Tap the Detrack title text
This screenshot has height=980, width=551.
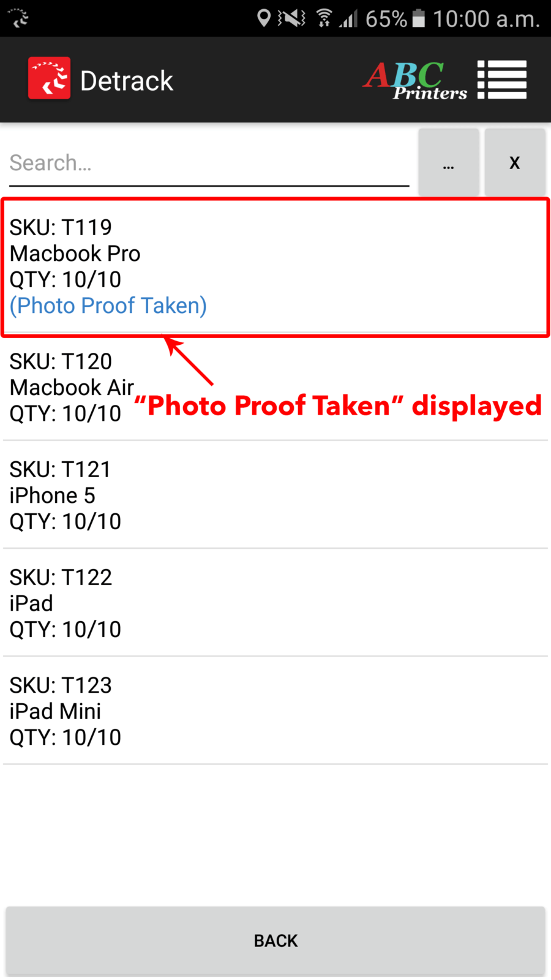(127, 81)
